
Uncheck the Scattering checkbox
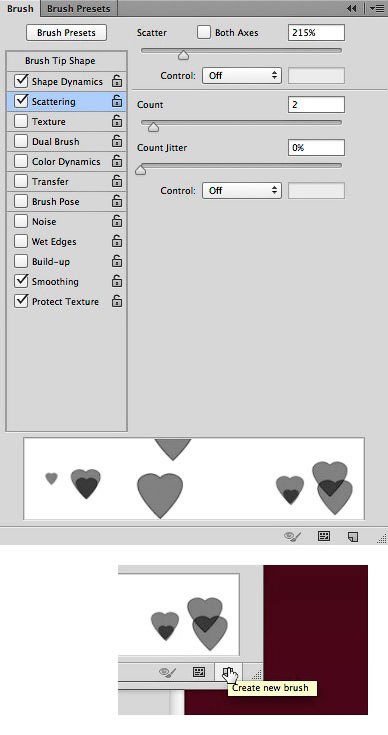click(x=21, y=101)
